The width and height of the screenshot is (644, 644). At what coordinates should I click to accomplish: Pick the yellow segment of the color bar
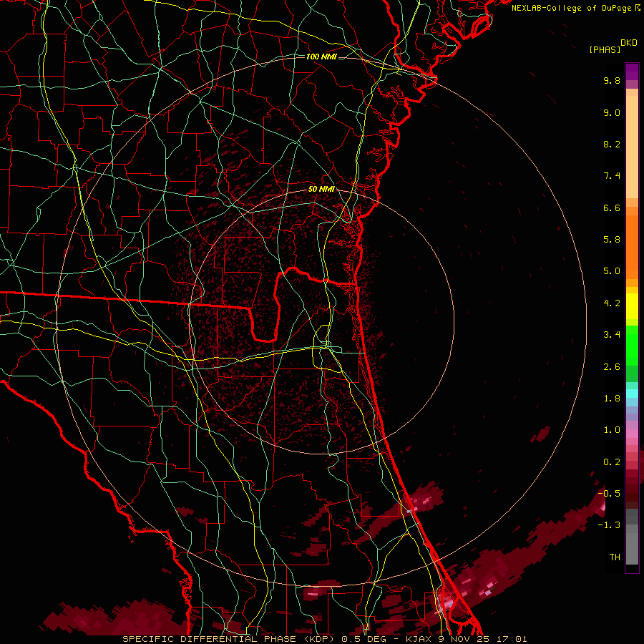(x=632, y=306)
